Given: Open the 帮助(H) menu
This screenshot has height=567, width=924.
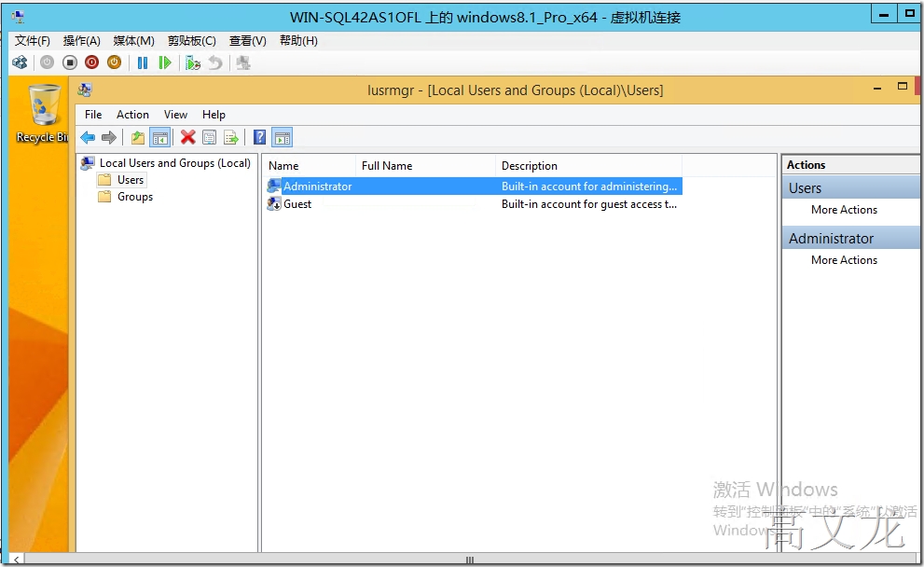Looking at the screenshot, I should pyautogui.click(x=298, y=41).
